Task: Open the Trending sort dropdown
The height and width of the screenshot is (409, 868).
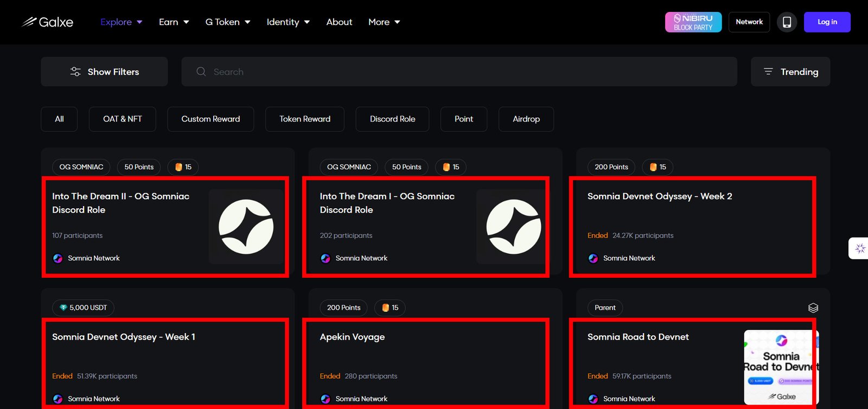Action: (790, 72)
